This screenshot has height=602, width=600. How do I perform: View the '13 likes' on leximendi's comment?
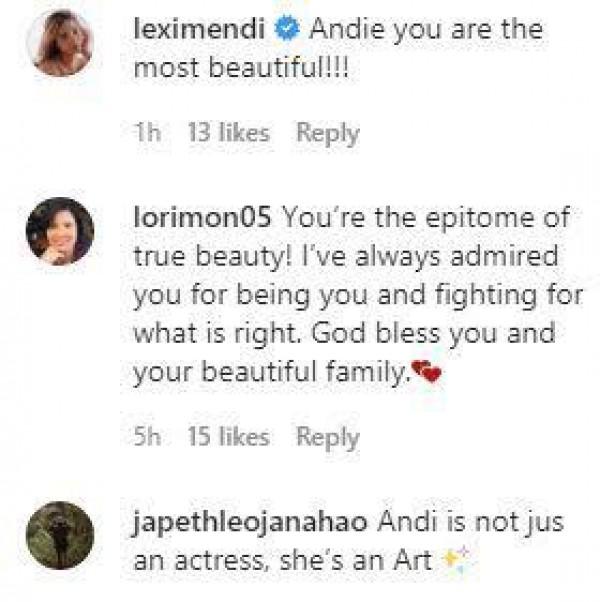tap(229, 132)
